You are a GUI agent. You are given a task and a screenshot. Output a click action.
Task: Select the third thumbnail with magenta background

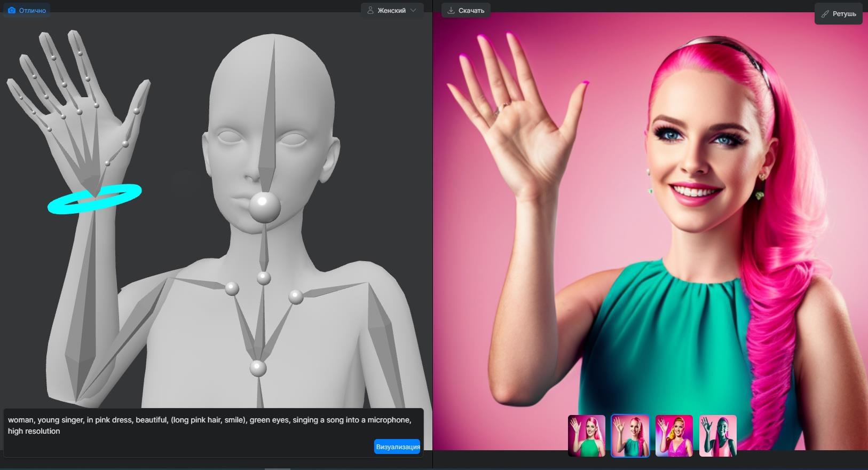(x=674, y=436)
